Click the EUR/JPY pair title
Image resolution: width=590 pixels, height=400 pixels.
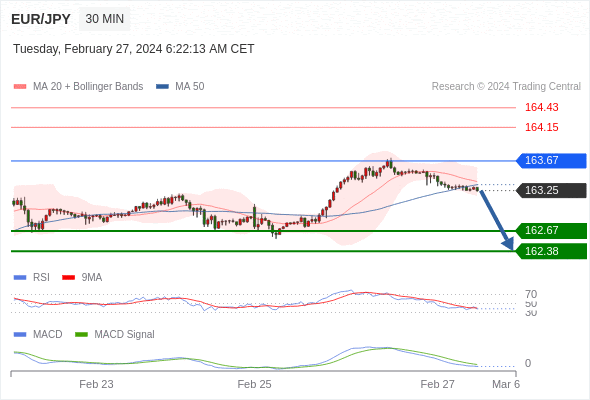(x=41, y=19)
